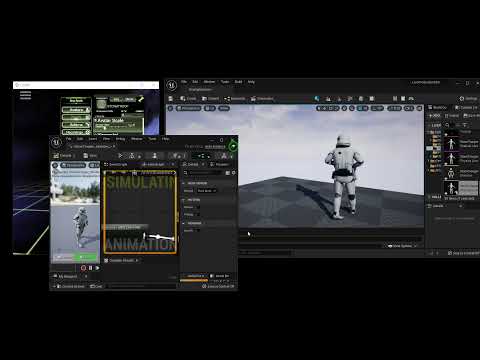Click the bone icon in back left window
480x360 pixels.
click(141, 99)
